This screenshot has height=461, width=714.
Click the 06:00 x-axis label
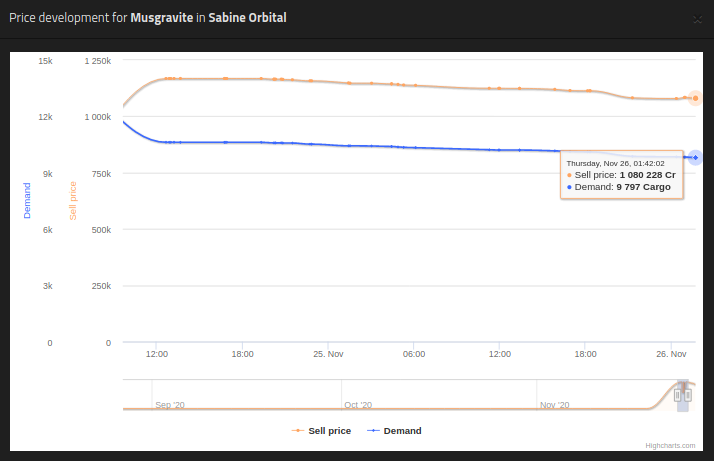pos(413,354)
